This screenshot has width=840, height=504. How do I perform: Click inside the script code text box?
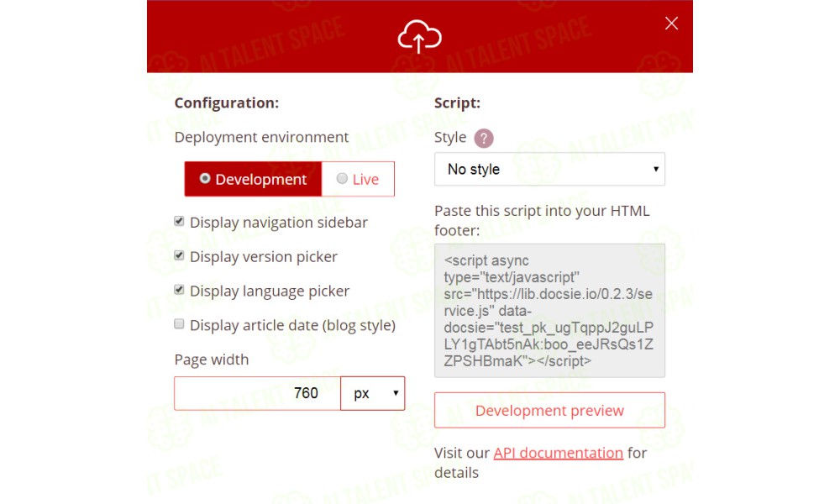click(549, 311)
